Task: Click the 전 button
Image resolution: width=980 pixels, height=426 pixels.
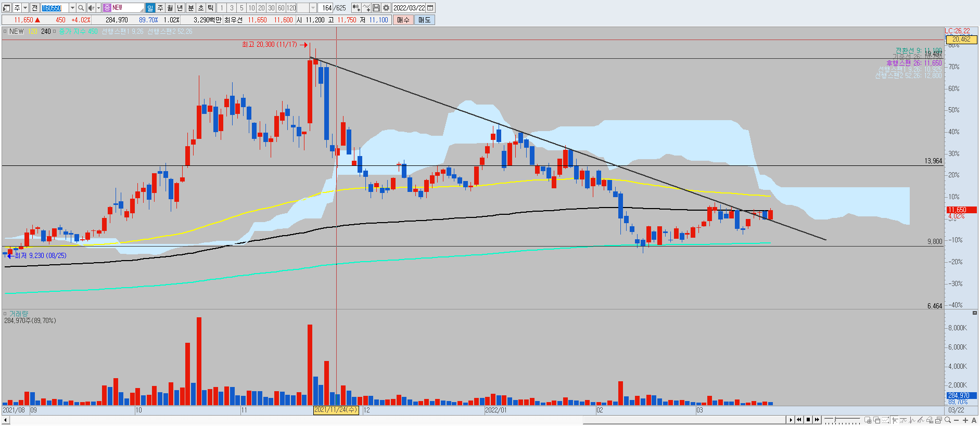Action: tap(34, 8)
